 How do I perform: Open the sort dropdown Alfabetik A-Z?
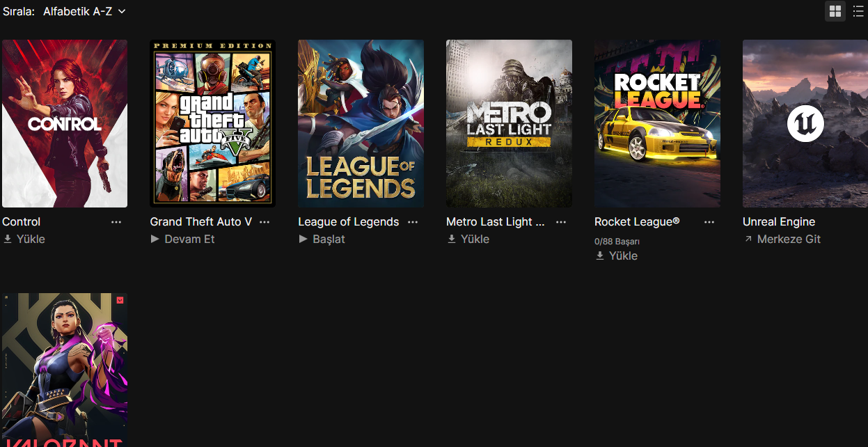pos(84,11)
